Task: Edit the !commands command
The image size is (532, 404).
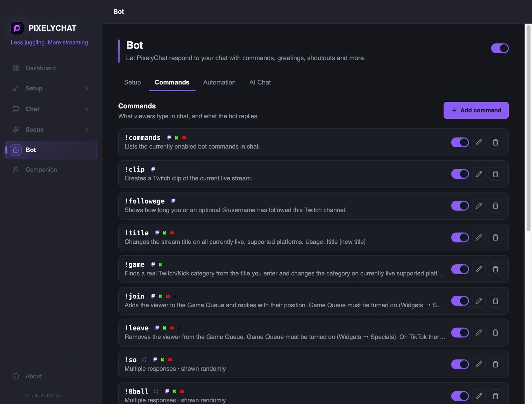Action: click(x=479, y=142)
